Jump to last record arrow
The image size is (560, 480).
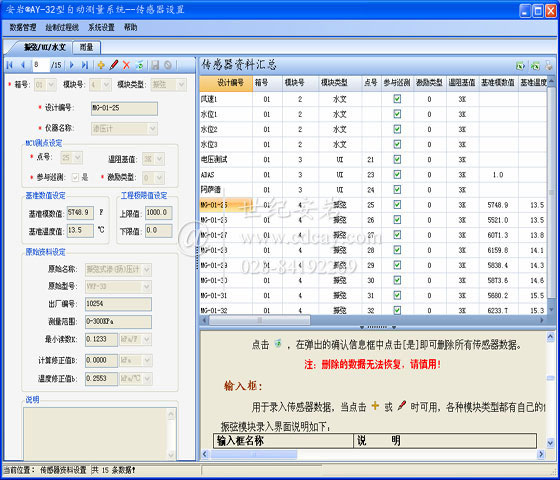[85, 65]
